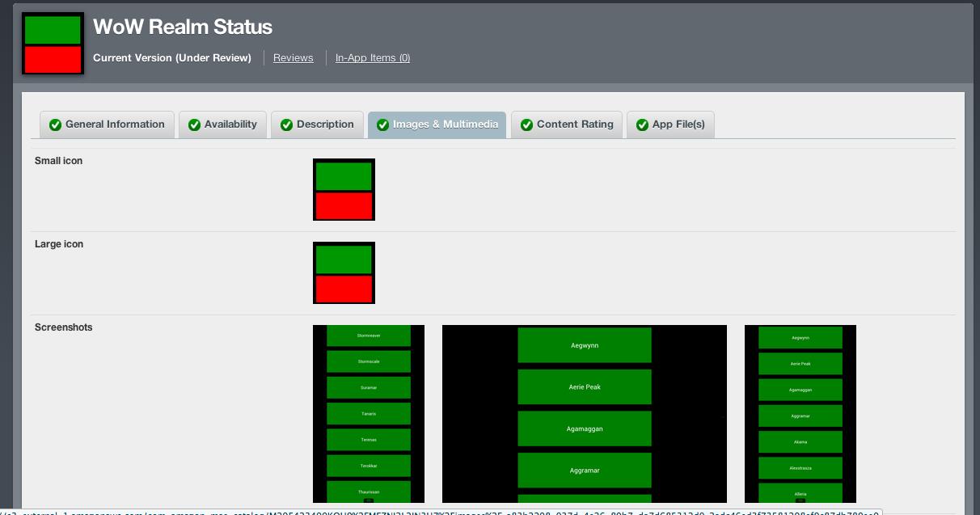Click the green checkmark on Content Rating
Image resolution: width=980 pixels, height=515 pixels.
coord(526,125)
